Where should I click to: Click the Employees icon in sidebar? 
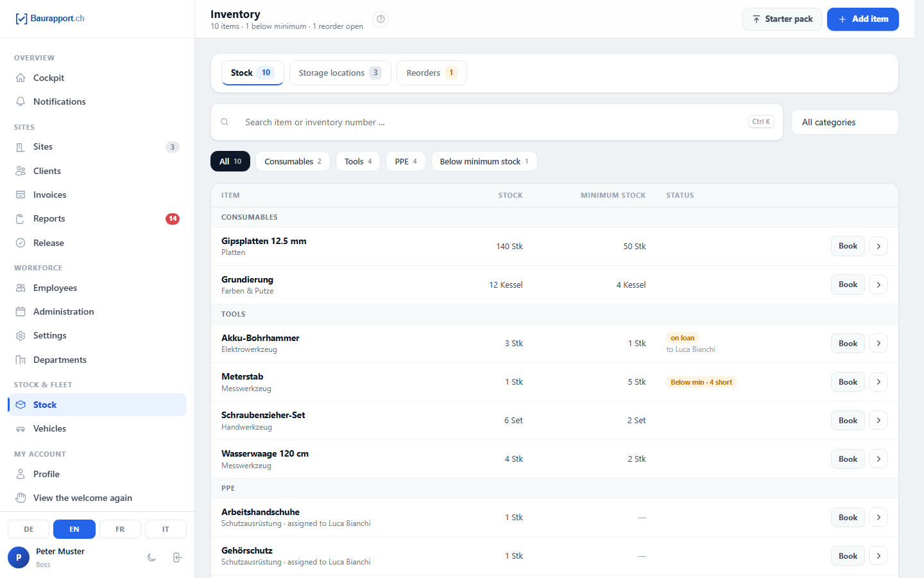pos(21,288)
